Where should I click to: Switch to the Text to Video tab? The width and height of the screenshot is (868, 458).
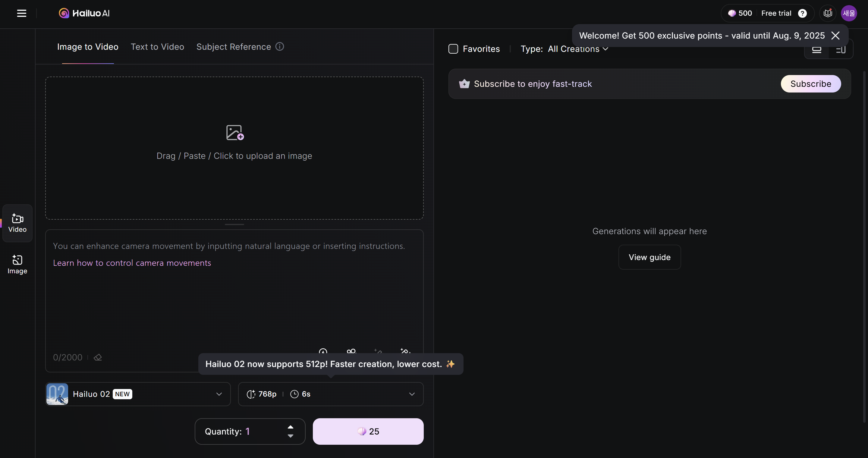(x=157, y=47)
